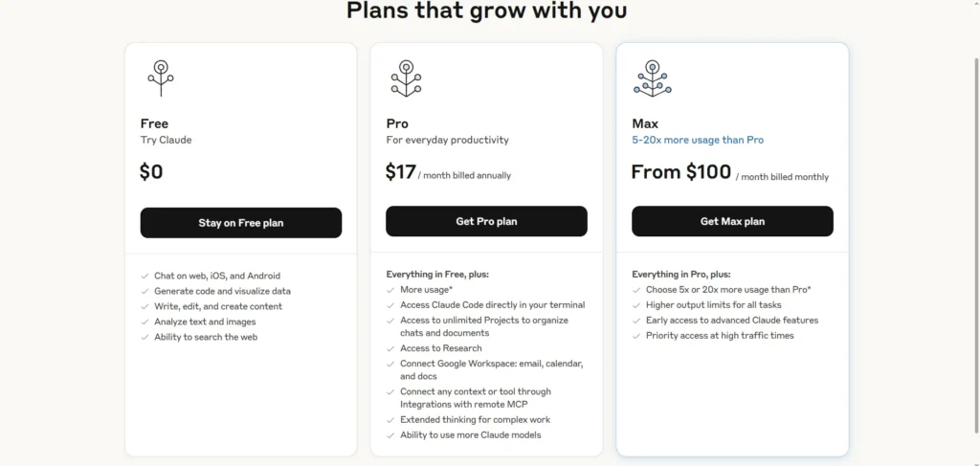
Task: Click the "Everything in Pro, plus:" label
Action: click(681, 275)
